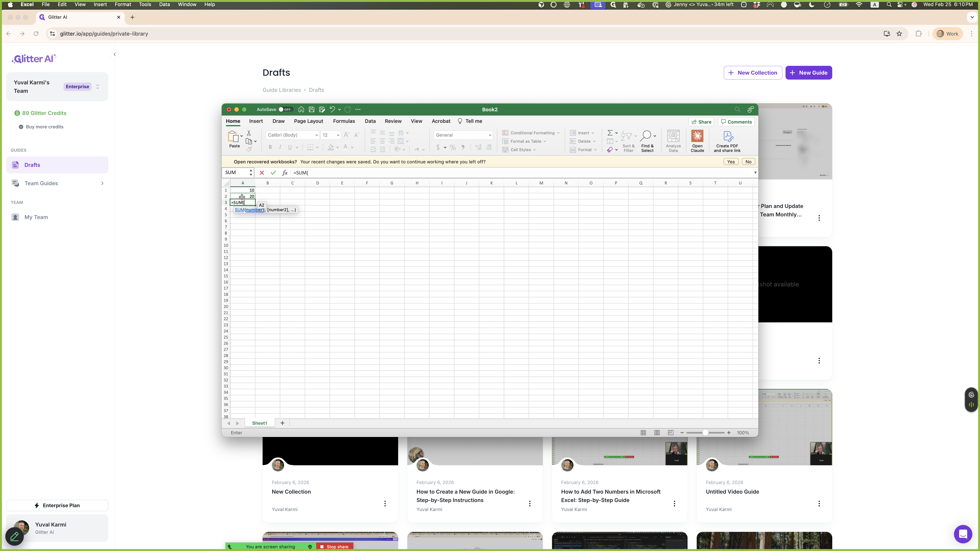Switch to Page Layout view in status bar
The width and height of the screenshot is (980, 551).
(657, 433)
